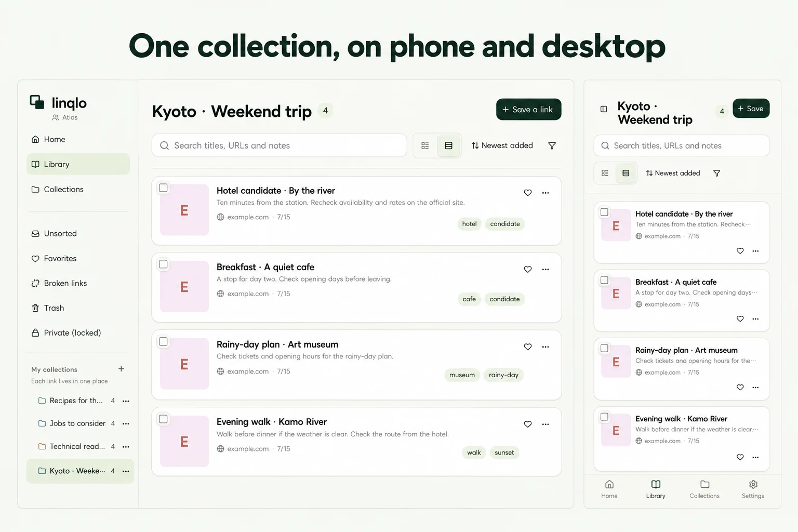Open more options for desktop Breakfast card

pyautogui.click(x=546, y=269)
